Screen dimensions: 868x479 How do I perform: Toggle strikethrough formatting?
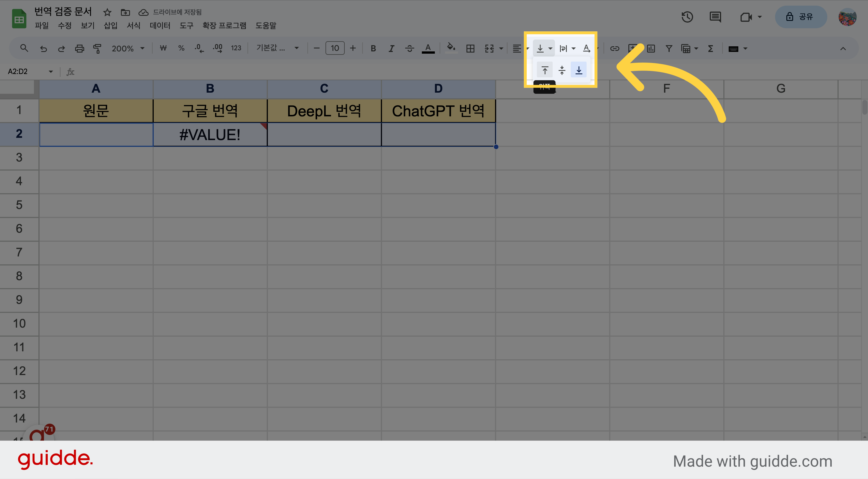click(409, 49)
